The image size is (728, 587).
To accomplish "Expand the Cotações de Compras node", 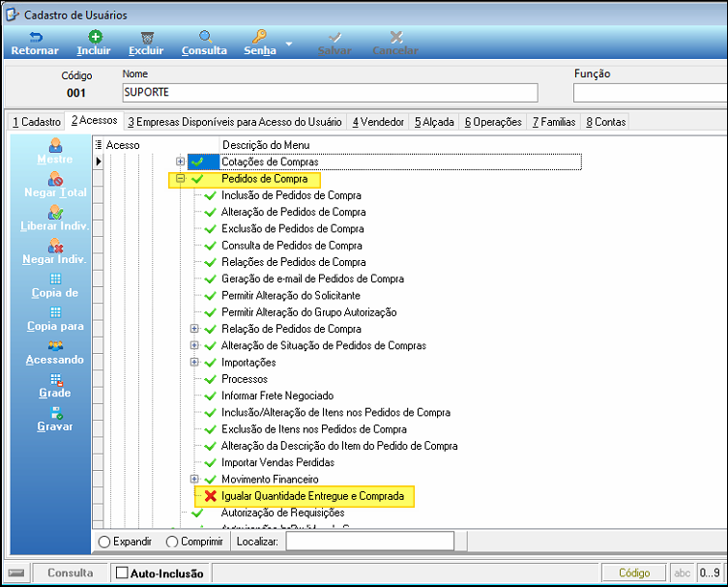I will (180, 161).
